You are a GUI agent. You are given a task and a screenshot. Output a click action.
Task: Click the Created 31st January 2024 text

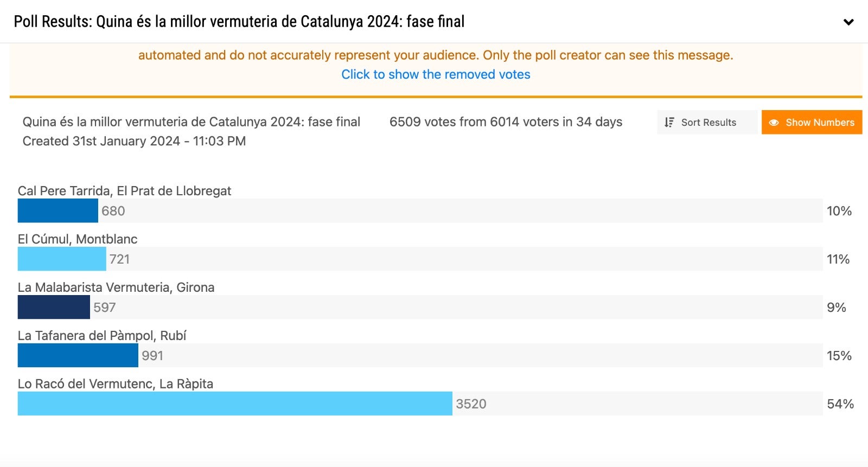click(x=134, y=141)
